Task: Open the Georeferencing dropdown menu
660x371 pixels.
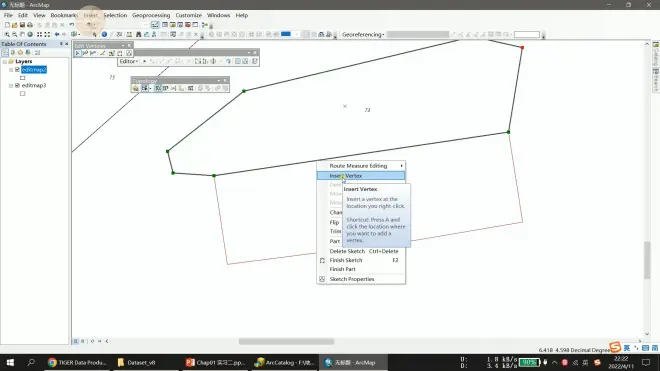Action: point(363,35)
